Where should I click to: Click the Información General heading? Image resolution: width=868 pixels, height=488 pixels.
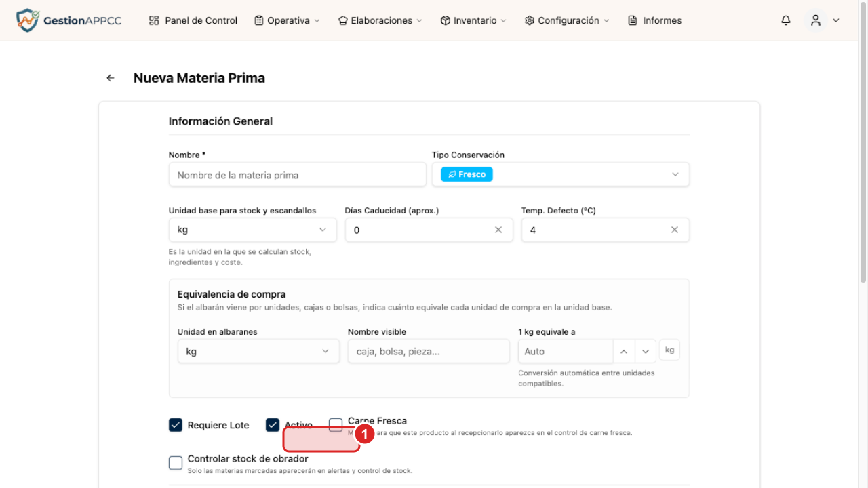point(220,121)
